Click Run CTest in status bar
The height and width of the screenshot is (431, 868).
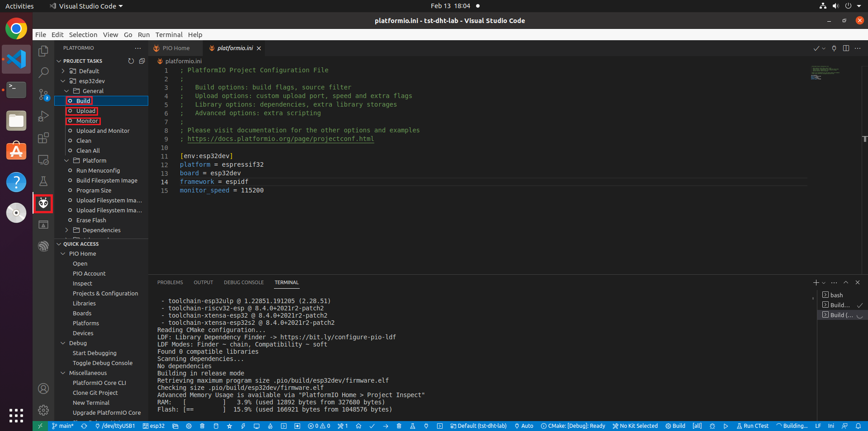753,426
